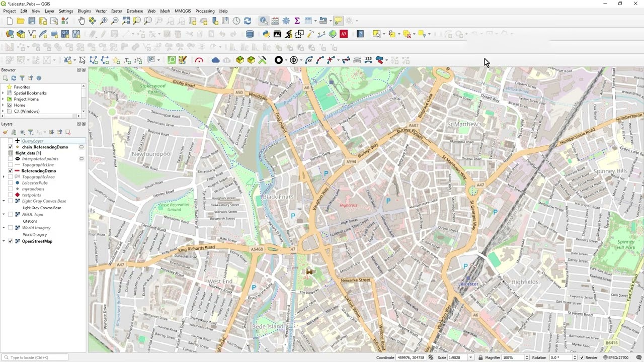Click the Help book icon
Image resolution: width=644 pixels, height=362 pixels.
click(360, 34)
